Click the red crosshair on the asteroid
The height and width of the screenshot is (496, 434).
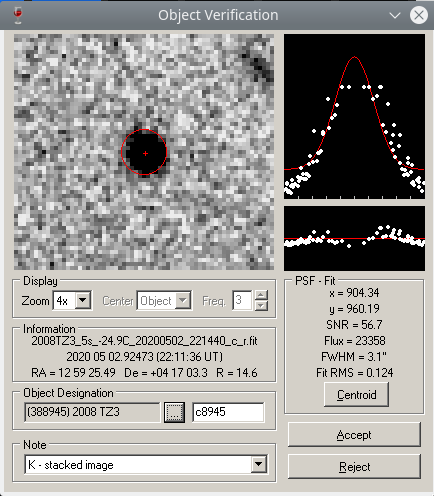click(146, 153)
